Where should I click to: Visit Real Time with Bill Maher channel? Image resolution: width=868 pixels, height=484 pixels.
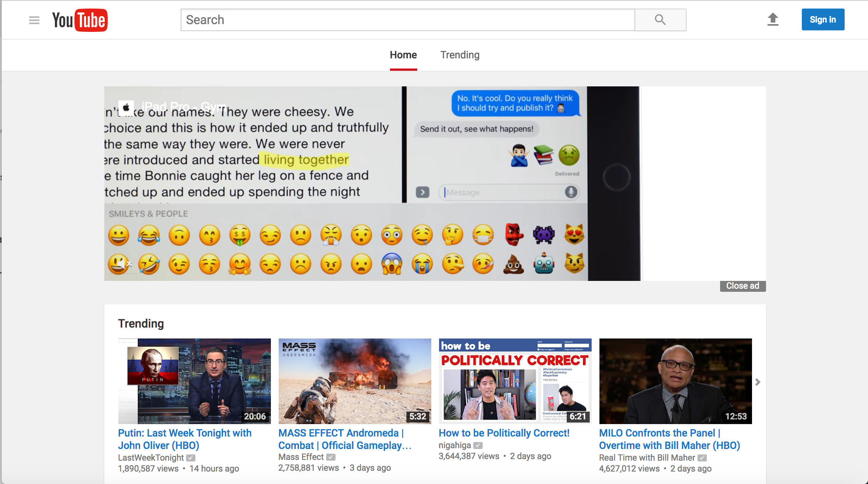(647, 458)
